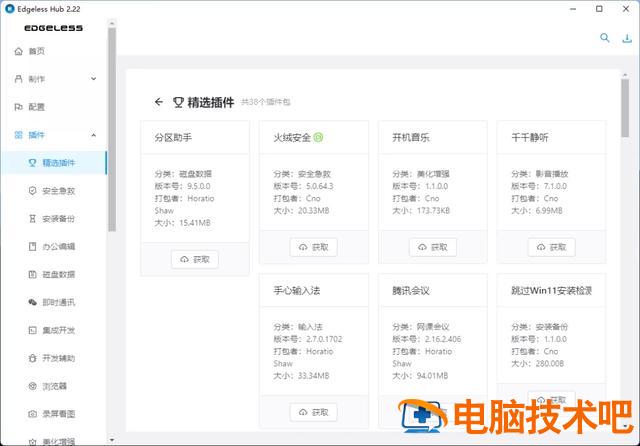Viewport: 640px width, 446px height.
Task: Open the 开发辅助 bug-icon category
Action: tap(53, 358)
